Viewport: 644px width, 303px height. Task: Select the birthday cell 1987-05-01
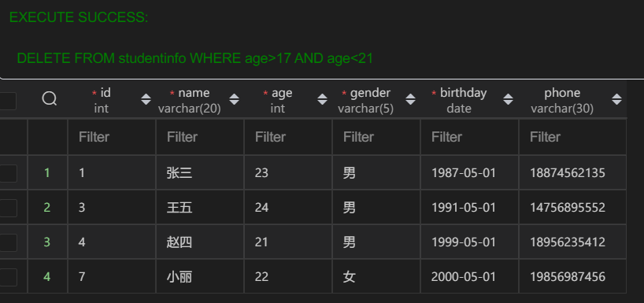(x=469, y=173)
